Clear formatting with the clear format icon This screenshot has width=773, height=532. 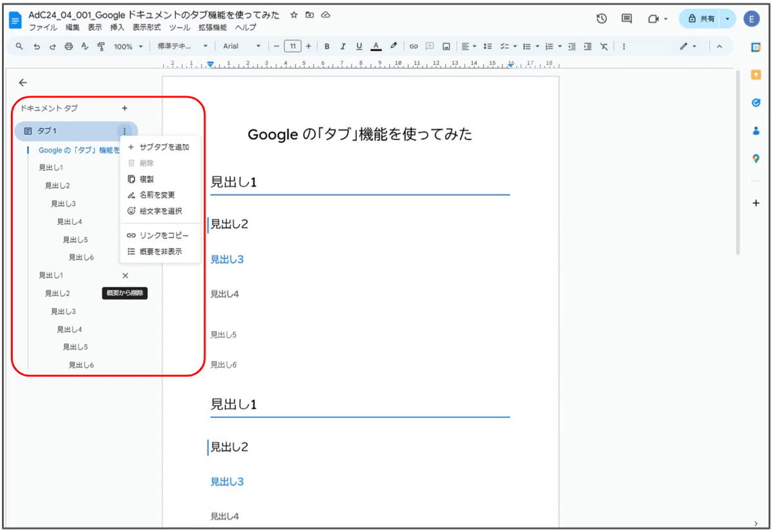(603, 46)
